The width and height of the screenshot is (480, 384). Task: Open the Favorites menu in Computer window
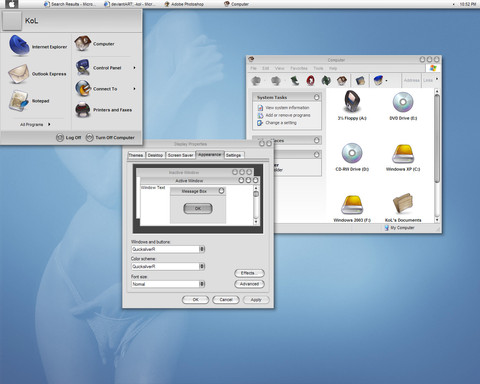299,68
